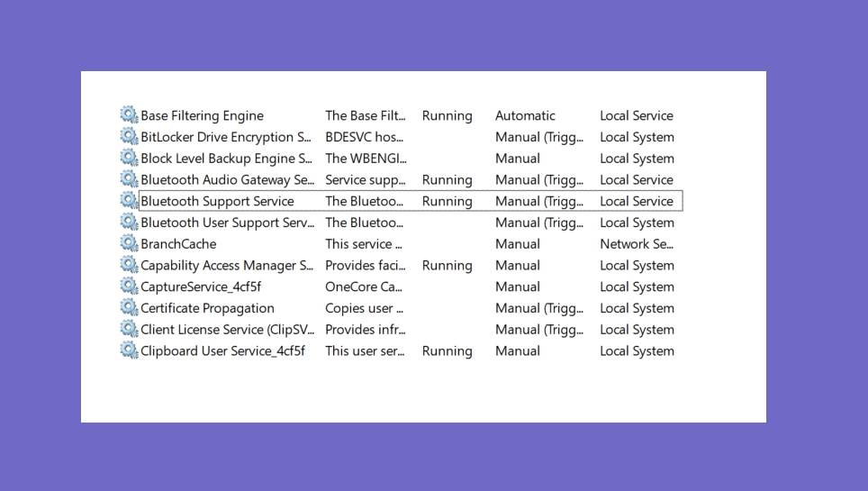
Task: Select Block Level Backup Engine service name
Action: (226, 159)
